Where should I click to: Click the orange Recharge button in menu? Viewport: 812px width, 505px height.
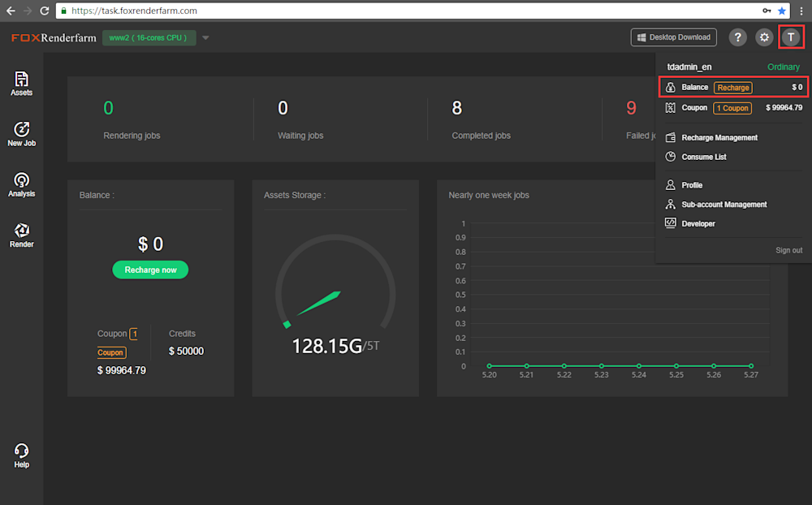pyautogui.click(x=733, y=88)
